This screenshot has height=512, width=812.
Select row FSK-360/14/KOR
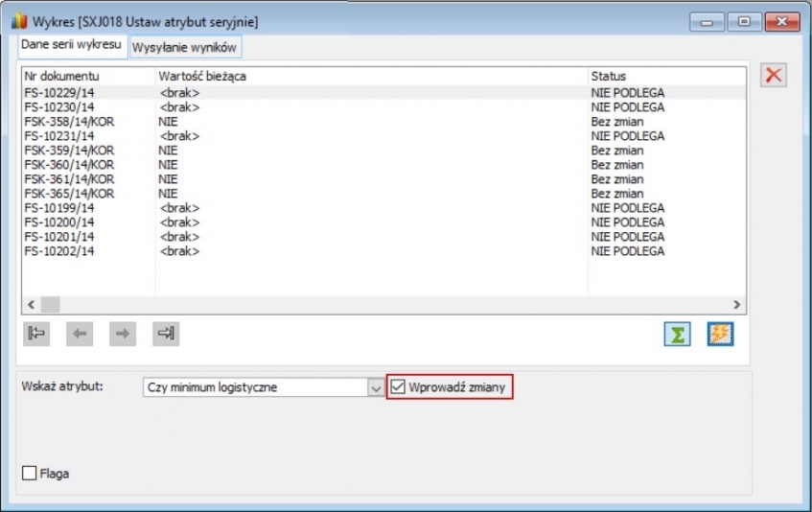[x=383, y=165]
